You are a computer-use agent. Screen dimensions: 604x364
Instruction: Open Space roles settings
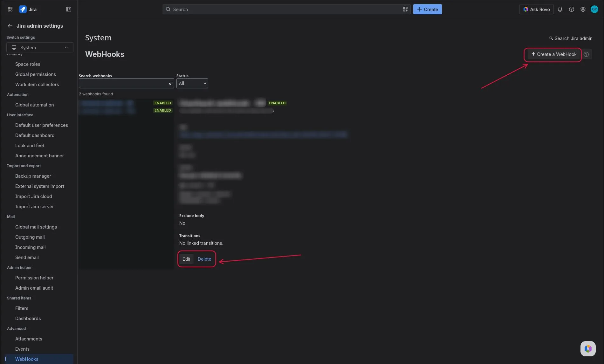pyautogui.click(x=28, y=64)
